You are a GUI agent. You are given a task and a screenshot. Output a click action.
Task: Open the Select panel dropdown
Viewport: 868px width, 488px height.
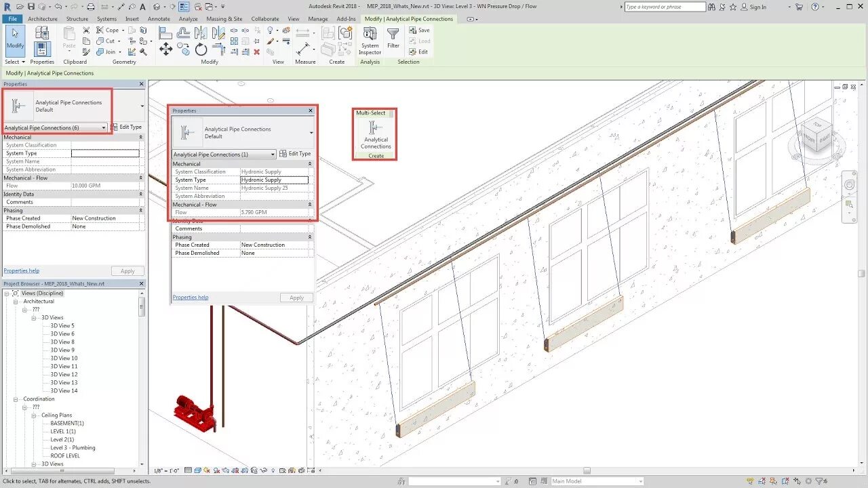point(15,62)
